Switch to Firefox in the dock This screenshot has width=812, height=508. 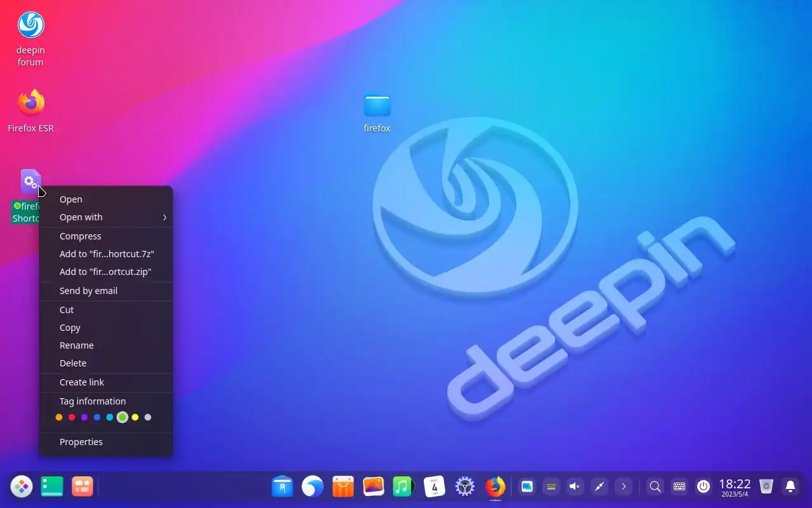click(495, 487)
